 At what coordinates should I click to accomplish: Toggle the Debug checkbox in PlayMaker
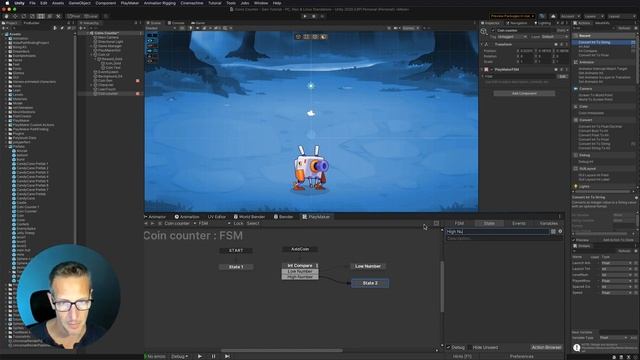click(449, 347)
